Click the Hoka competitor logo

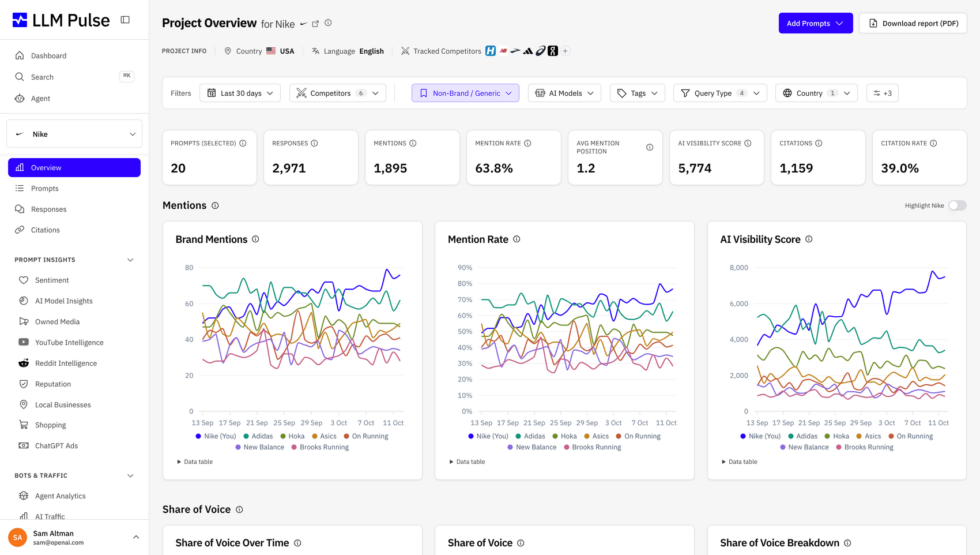(491, 51)
